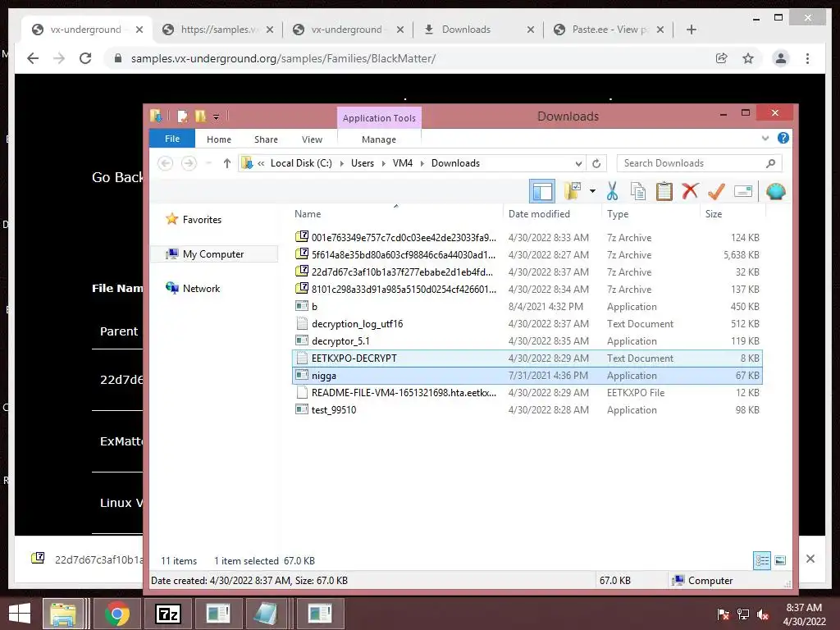This screenshot has height=630, width=840.
Task: Click the shell globe settings icon
Action: (776, 191)
